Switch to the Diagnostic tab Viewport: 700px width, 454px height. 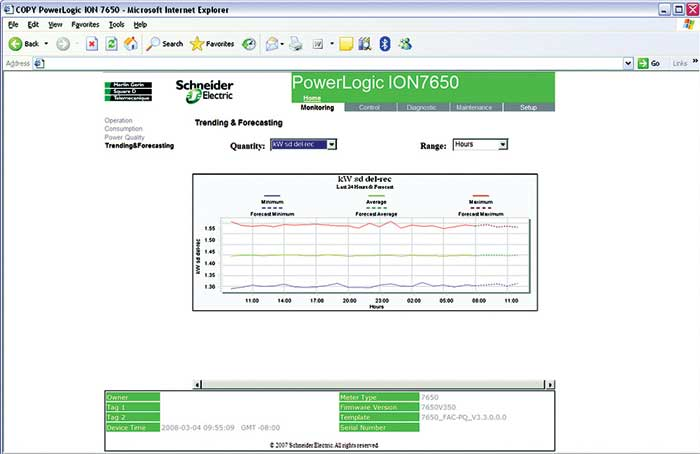coord(422,108)
